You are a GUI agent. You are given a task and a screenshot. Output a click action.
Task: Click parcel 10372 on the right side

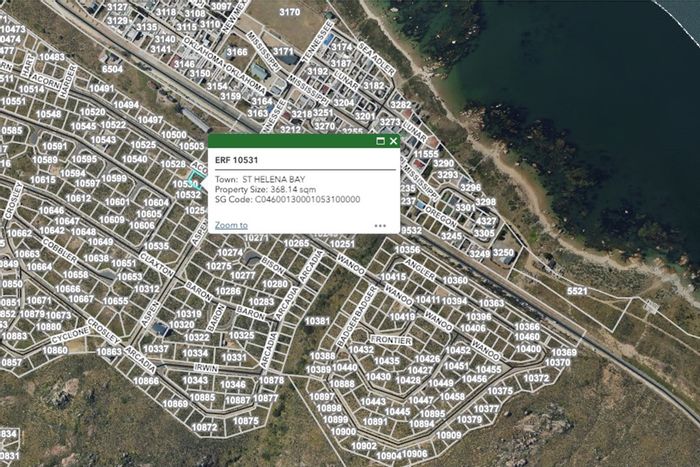536,378
